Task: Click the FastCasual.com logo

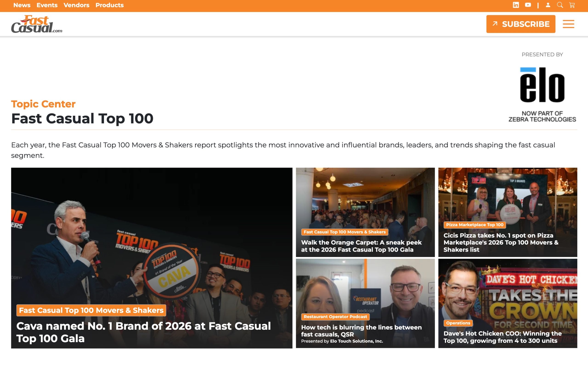Action: point(37,24)
